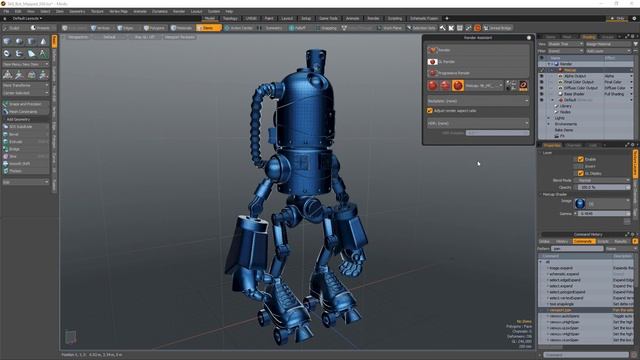Toggle the Enable checkbox in Properties
Screen dimensions: 640x360
tap(580, 159)
